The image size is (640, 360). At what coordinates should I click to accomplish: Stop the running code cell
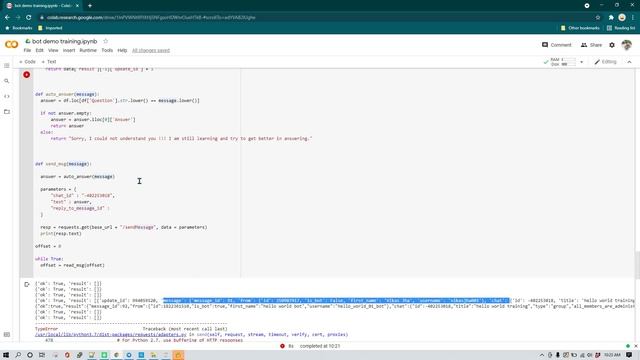pos(27,75)
